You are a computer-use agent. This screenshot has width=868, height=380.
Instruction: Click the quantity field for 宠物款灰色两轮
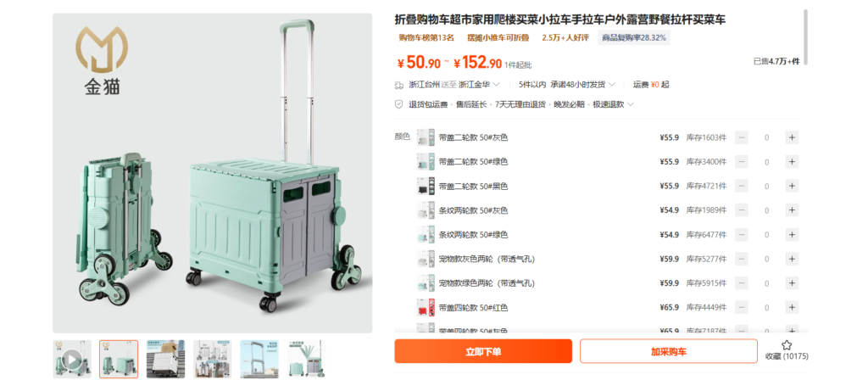[x=766, y=259]
